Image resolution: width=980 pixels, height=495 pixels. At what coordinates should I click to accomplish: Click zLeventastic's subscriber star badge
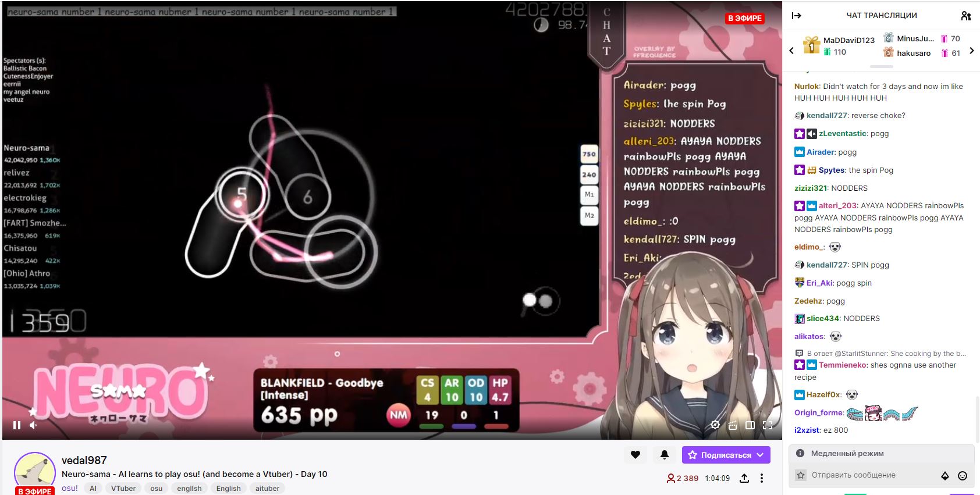(800, 134)
